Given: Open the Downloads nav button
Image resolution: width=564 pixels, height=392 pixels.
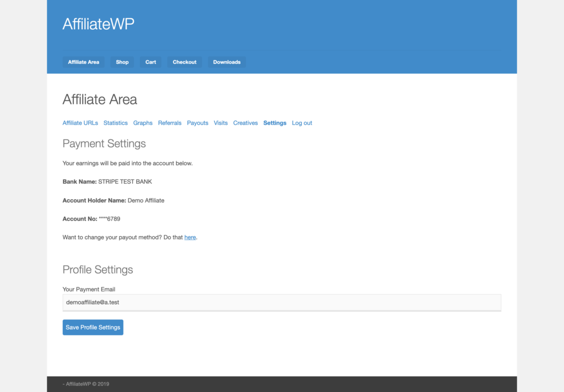Looking at the screenshot, I should [227, 62].
